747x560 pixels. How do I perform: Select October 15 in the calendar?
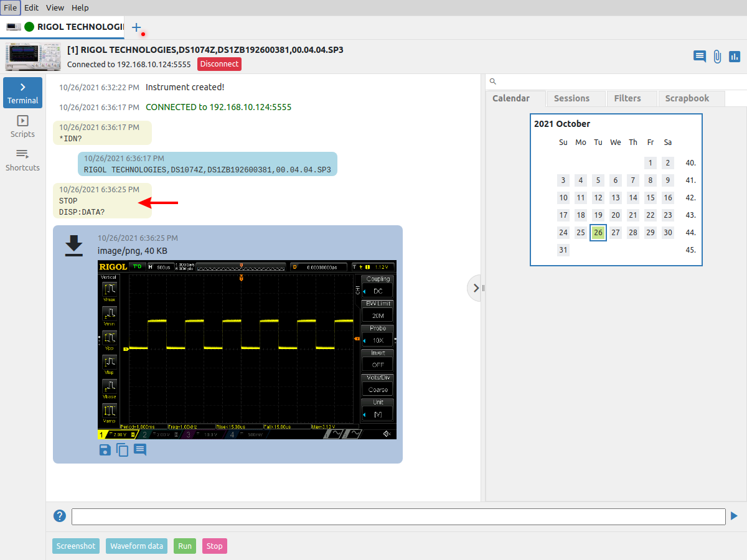(651, 198)
